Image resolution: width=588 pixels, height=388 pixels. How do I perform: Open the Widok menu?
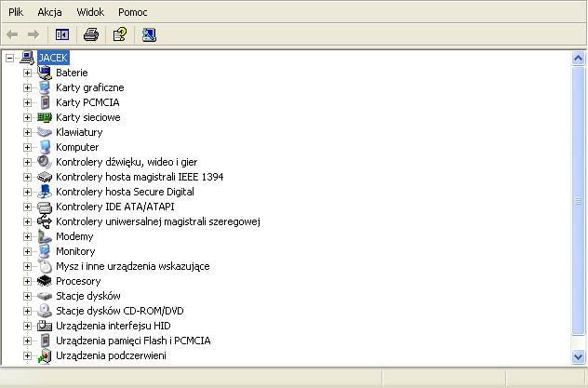(90, 12)
